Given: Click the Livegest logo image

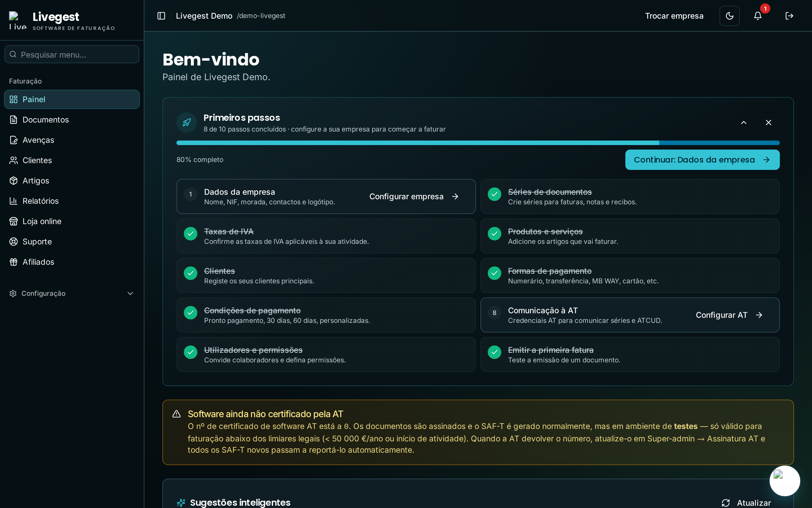Looking at the screenshot, I should pos(17,20).
